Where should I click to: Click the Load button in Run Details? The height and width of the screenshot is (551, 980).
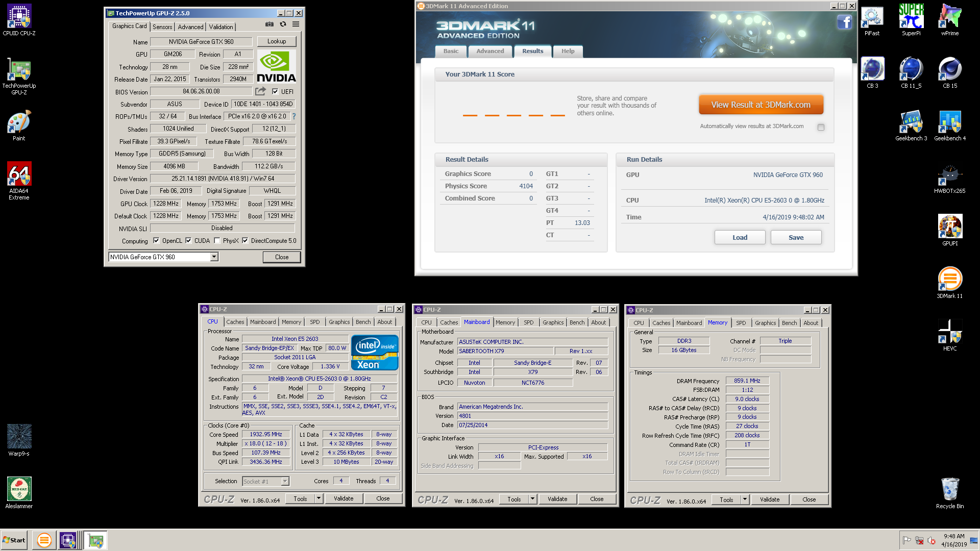click(x=740, y=237)
